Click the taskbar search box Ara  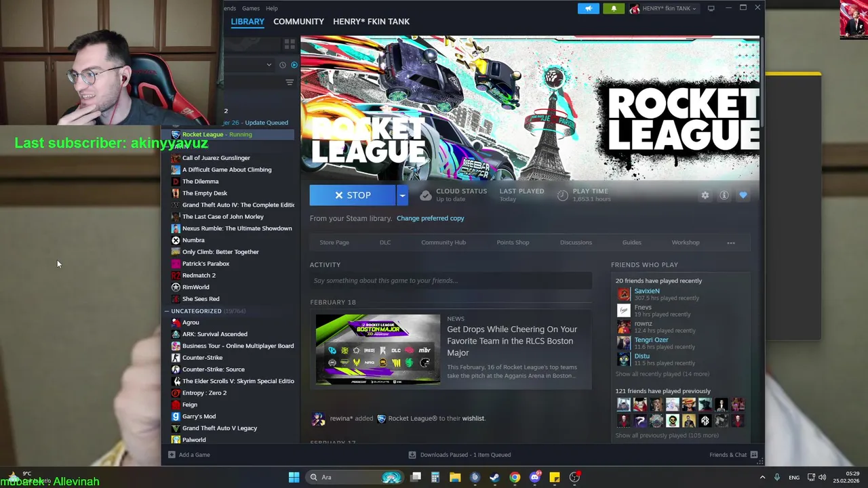[x=355, y=477]
